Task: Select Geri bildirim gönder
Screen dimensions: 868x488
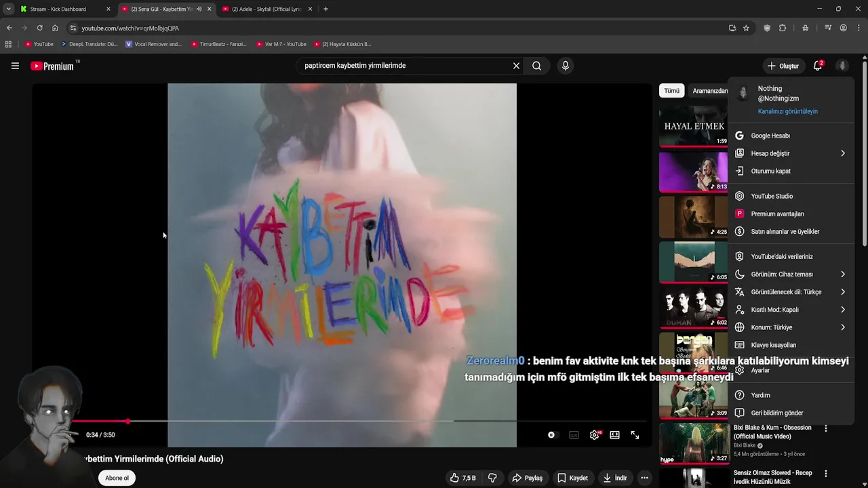Action: [791, 413]
